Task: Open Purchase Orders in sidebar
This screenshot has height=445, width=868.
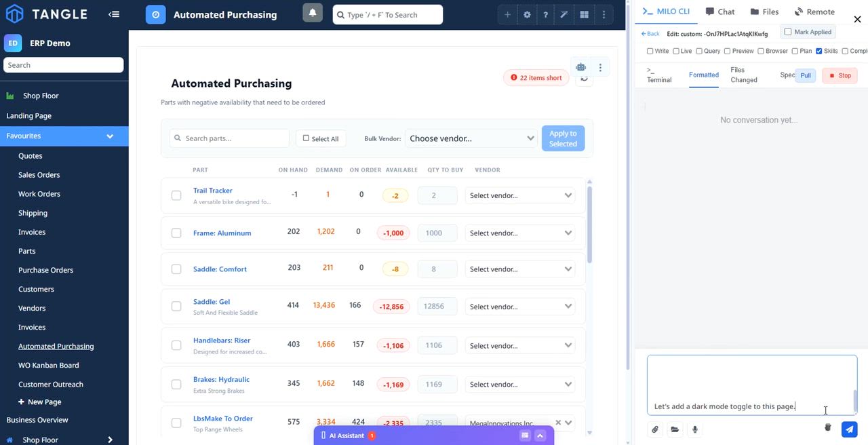Action: (45, 270)
